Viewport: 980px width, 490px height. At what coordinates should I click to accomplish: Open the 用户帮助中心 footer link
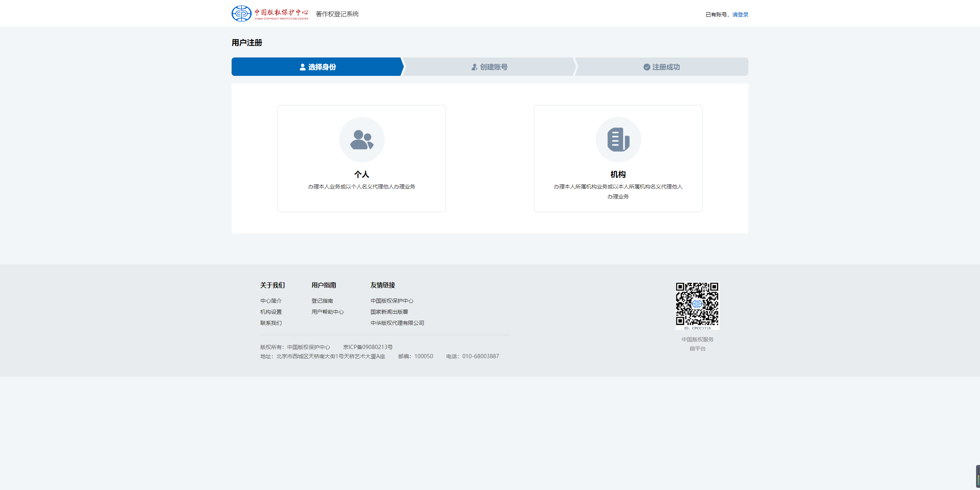click(x=327, y=312)
